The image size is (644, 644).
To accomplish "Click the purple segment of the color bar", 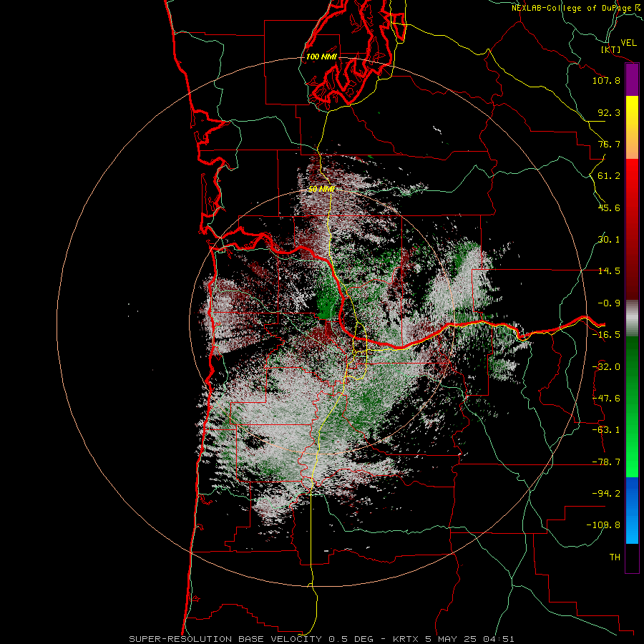I will pyautogui.click(x=632, y=80).
